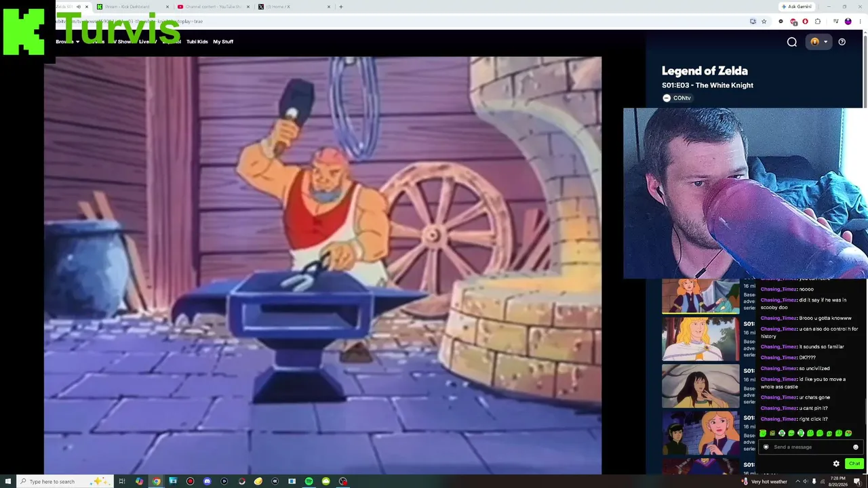Open the red record app on taskbar
This screenshot has width=868, height=488.
tap(190, 481)
